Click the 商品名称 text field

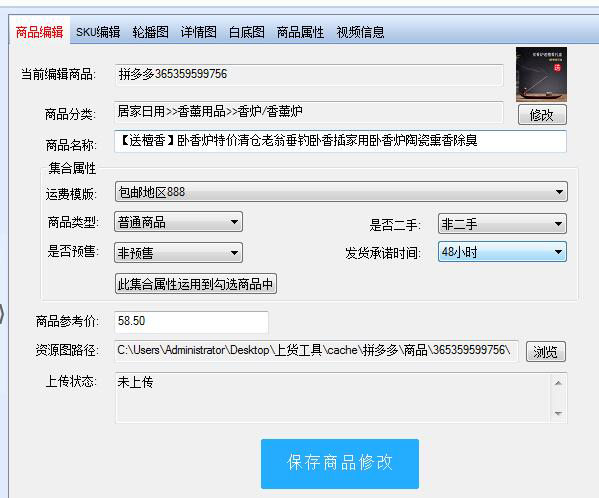pyautogui.click(x=340, y=141)
